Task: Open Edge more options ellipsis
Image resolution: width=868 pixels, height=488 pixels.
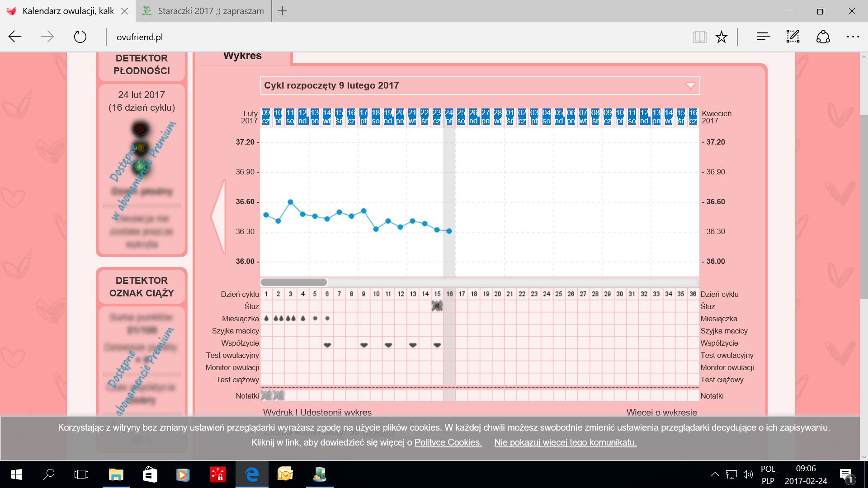Action: [853, 37]
